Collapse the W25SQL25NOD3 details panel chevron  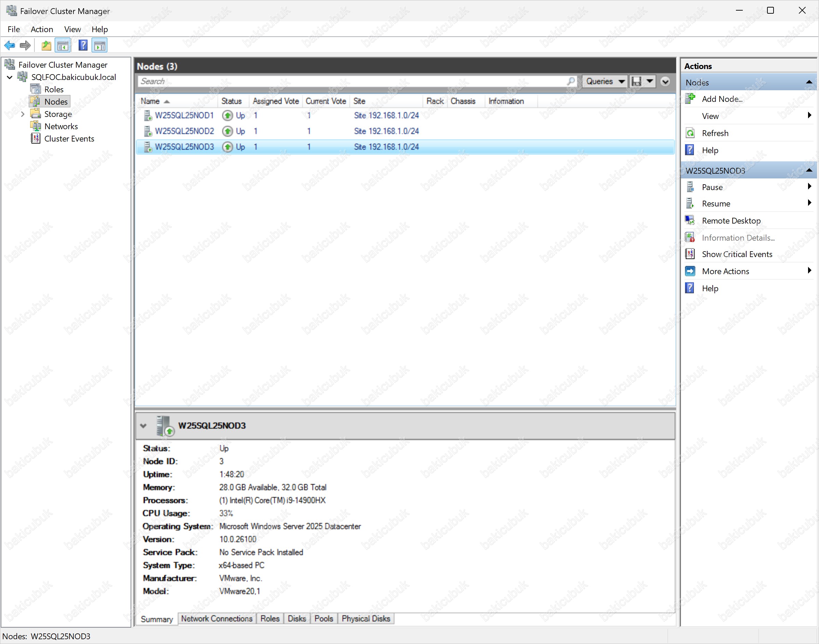coord(143,426)
